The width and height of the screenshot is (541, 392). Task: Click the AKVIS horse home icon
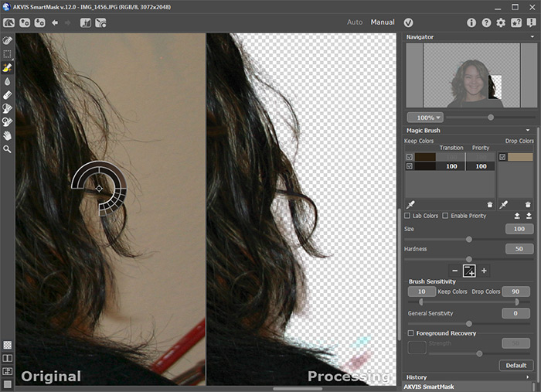[9, 22]
